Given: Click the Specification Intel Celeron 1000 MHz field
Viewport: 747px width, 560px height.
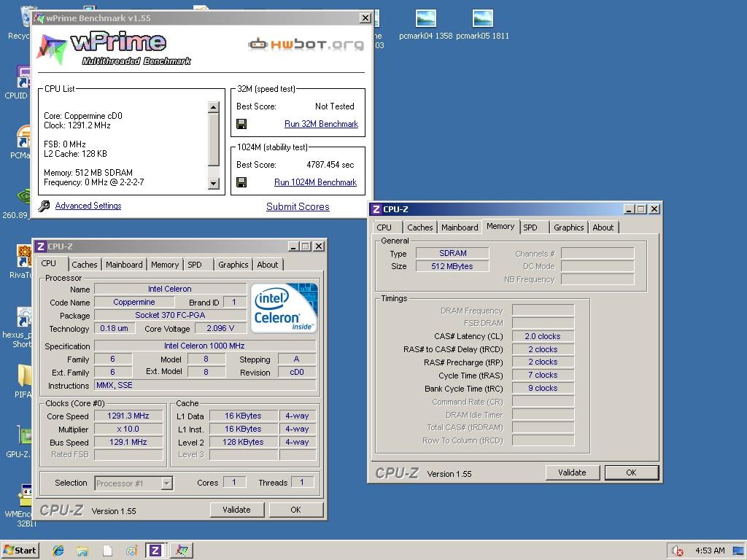Looking at the screenshot, I should pyautogui.click(x=205, y=346).
